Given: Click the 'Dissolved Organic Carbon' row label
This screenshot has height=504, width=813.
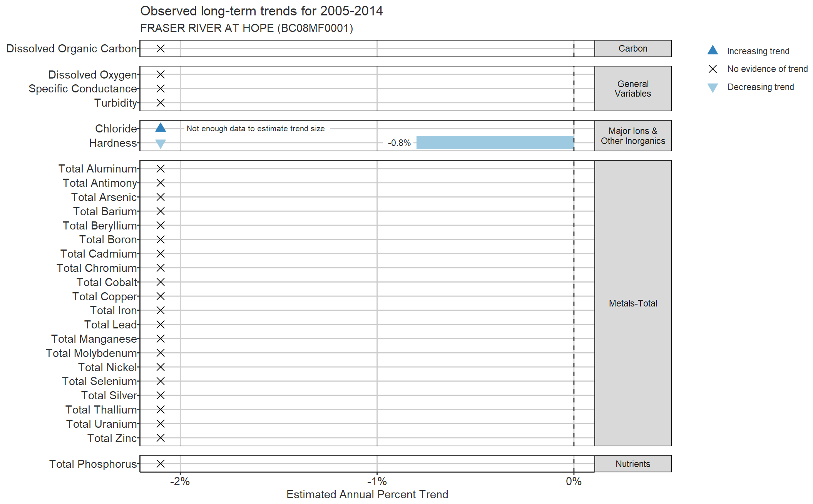Looking at the screenshot, I should tap(72, 49).
